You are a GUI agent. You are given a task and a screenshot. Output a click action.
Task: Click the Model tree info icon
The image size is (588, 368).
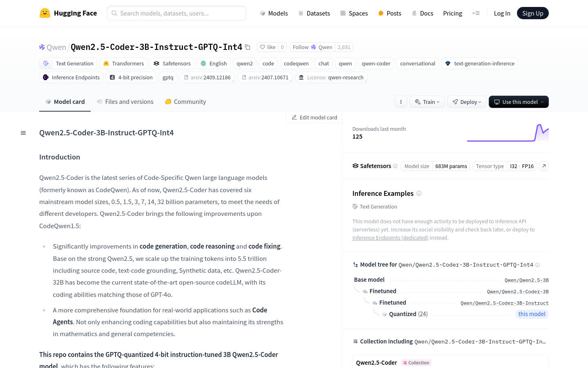click(x=537, y=265)
